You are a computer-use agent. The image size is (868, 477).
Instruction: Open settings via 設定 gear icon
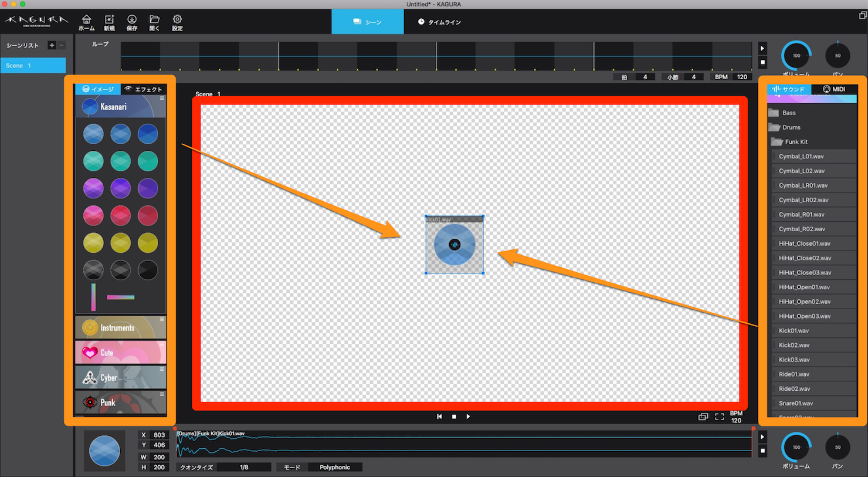[177, 22]
